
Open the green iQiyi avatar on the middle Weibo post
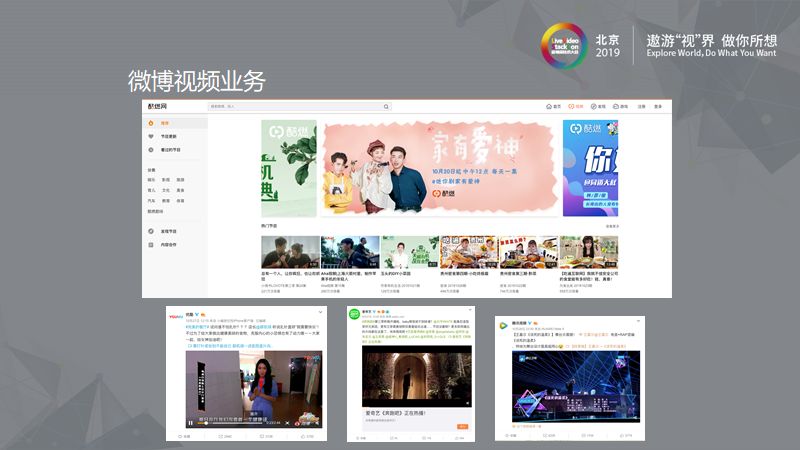pyautogui.click(x=354, y=314)
